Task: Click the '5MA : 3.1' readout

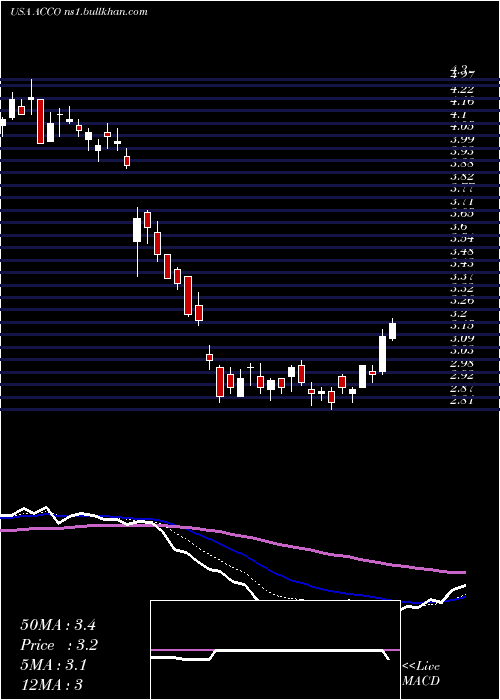Action: pyautogui.click(x=54, y=665)
